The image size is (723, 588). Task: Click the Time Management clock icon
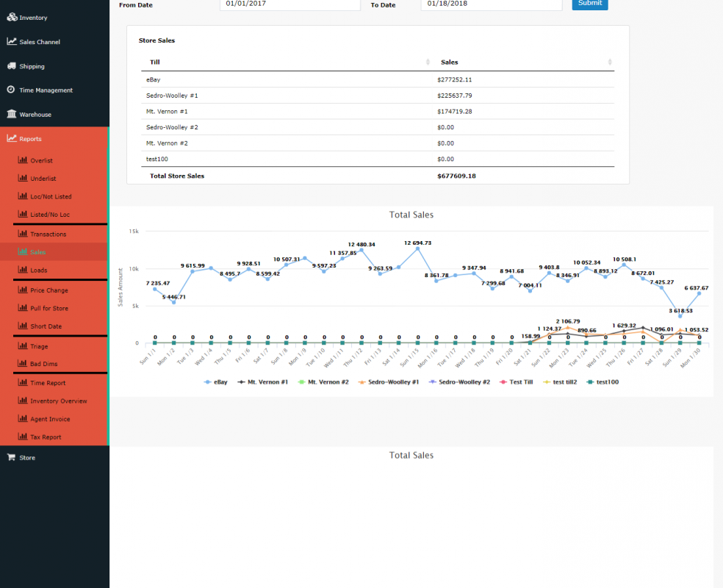(12, 90)
